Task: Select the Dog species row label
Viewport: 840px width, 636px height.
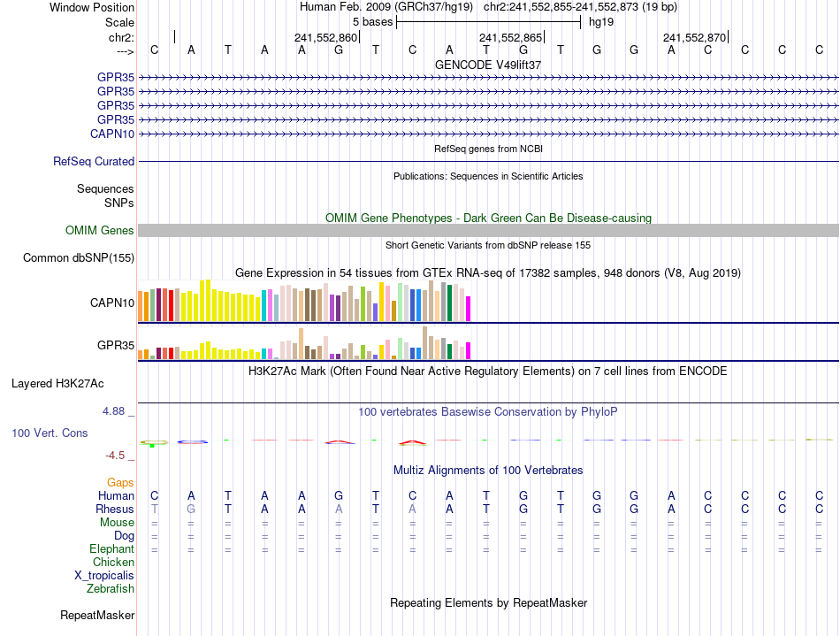Action: click(125, 536)
